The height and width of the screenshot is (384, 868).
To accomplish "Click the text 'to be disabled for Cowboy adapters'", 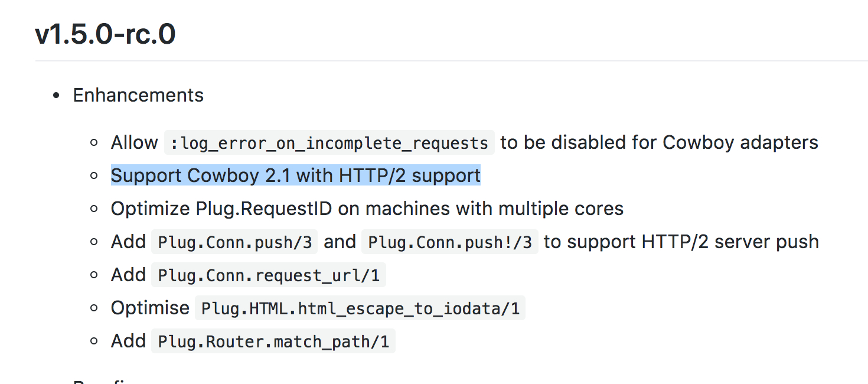I will click(x=659, y=142).
